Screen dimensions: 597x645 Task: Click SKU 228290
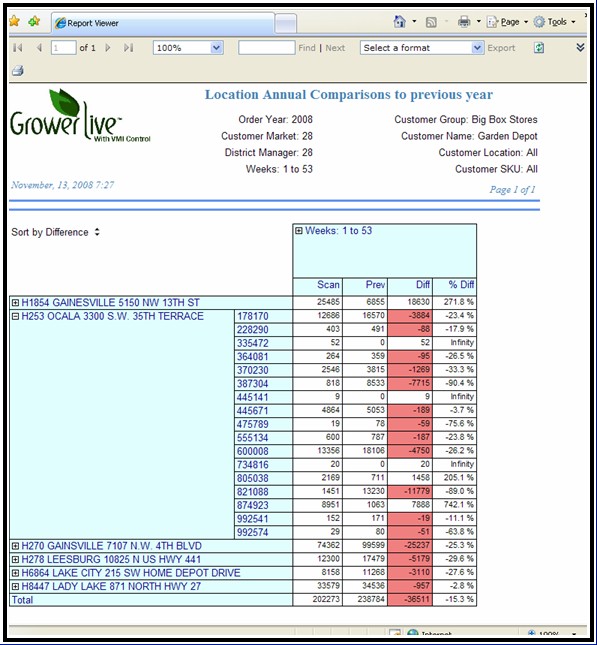pyautogui.click(x=253, y=330)
